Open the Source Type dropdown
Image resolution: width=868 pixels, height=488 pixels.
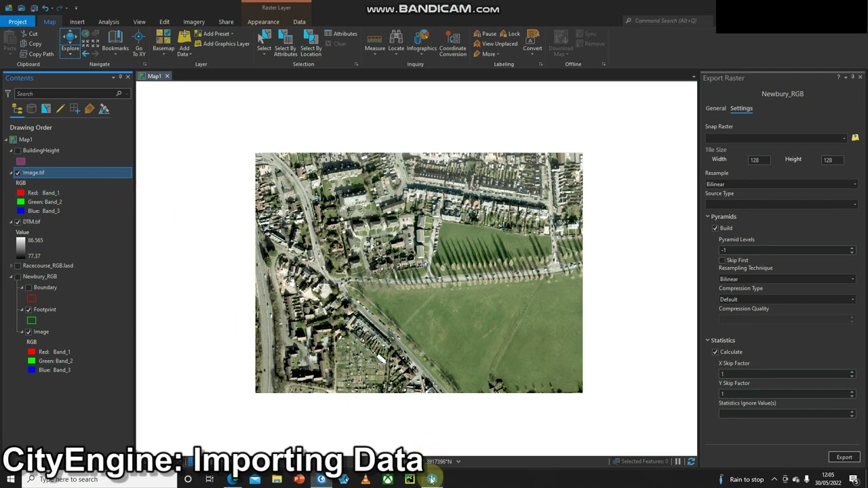click(x=781, y=204)
